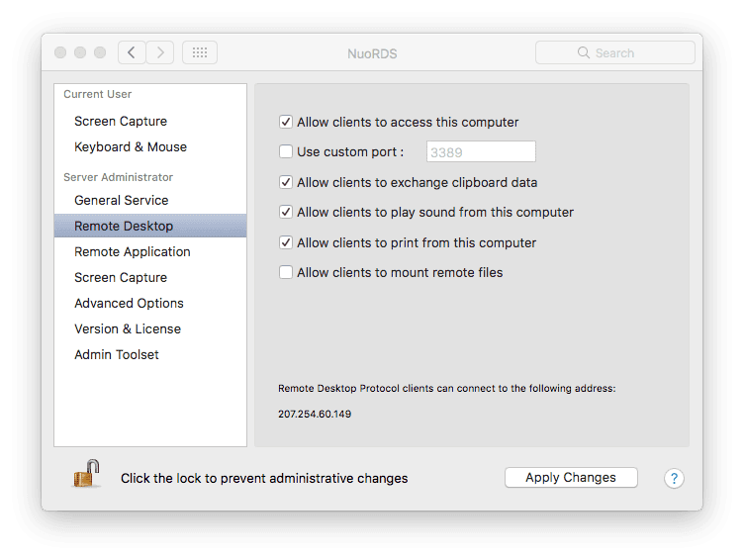Open Version & License pane
The image size is (744, 560).
[150, 328]
